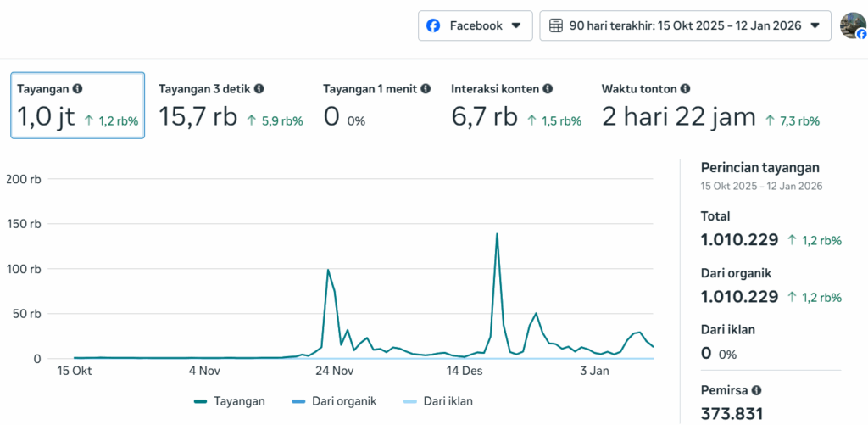Toggle Tayangan series in chart legend
The width and height of the screenshot is (868, 425).
pos(230,401)
